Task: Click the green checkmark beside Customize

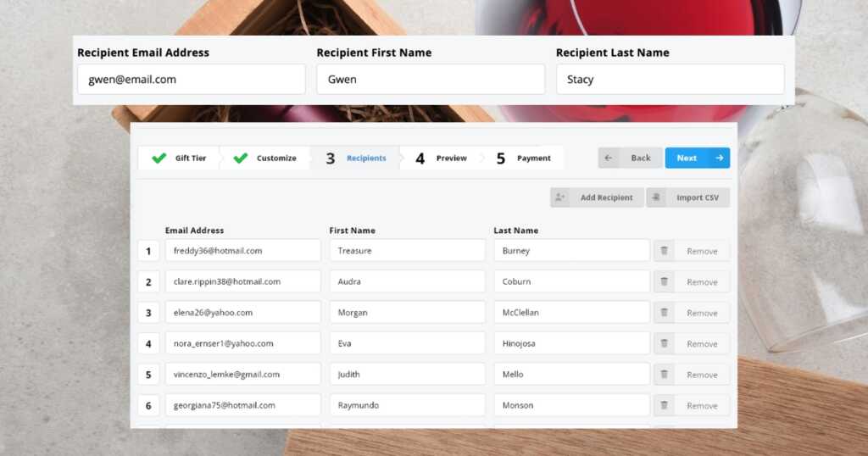Action: (x=240, y=158)
